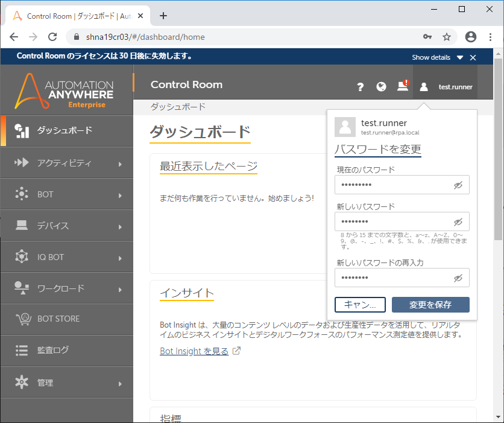Go back to previous page
This screenshot has width=504, height=423.
pos(14,37)
